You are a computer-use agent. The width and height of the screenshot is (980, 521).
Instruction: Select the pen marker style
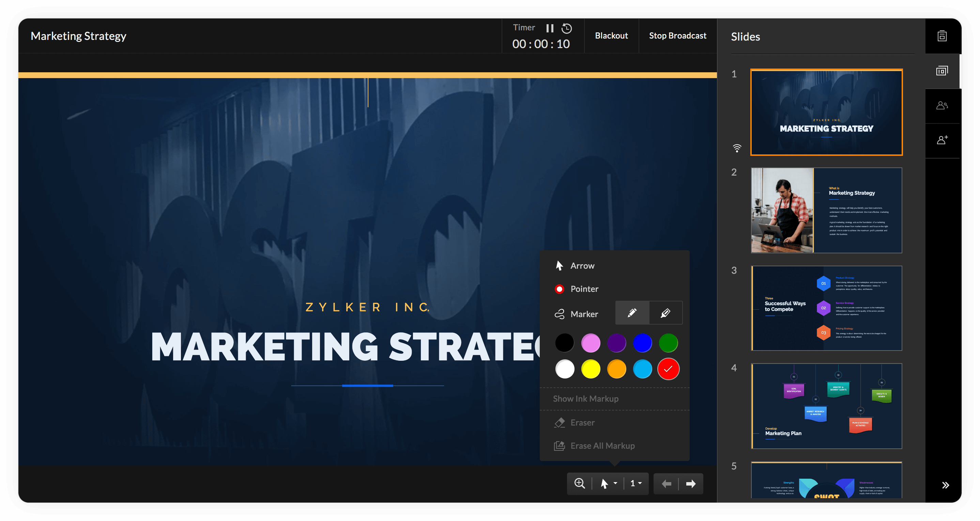(632, 313)
